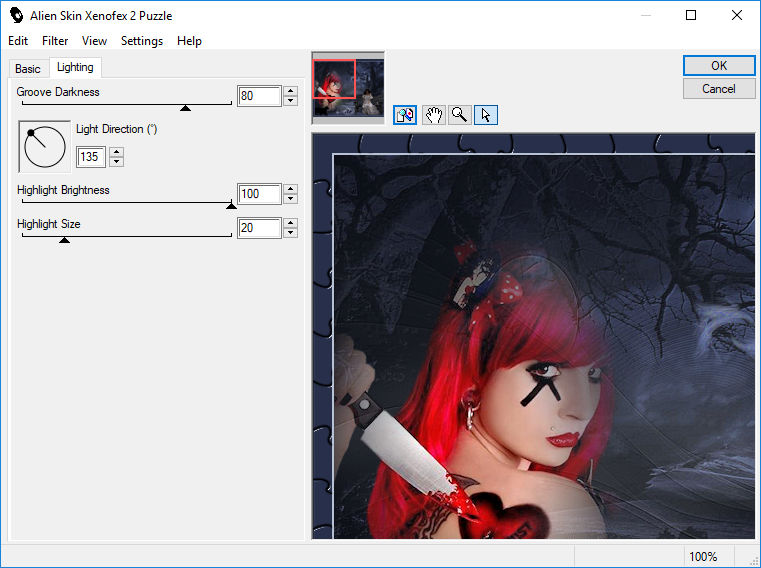The image size is (761, 568).
Task: Open the View menu
Action: [94, 41]
